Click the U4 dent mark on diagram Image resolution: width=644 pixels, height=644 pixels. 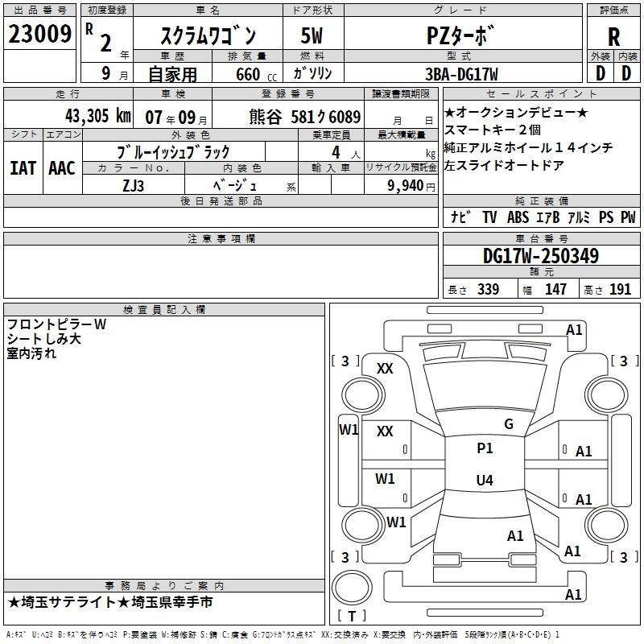pos(485,481)
